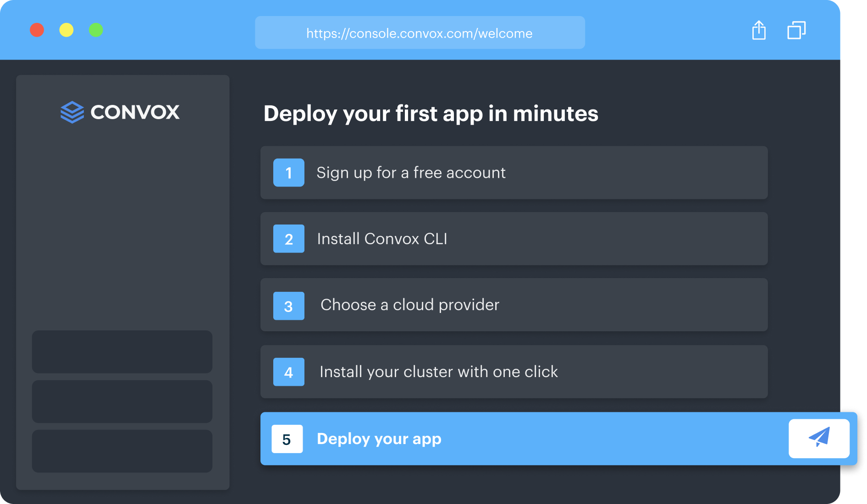Click the blue number 1 step badge

click(288, 173)
